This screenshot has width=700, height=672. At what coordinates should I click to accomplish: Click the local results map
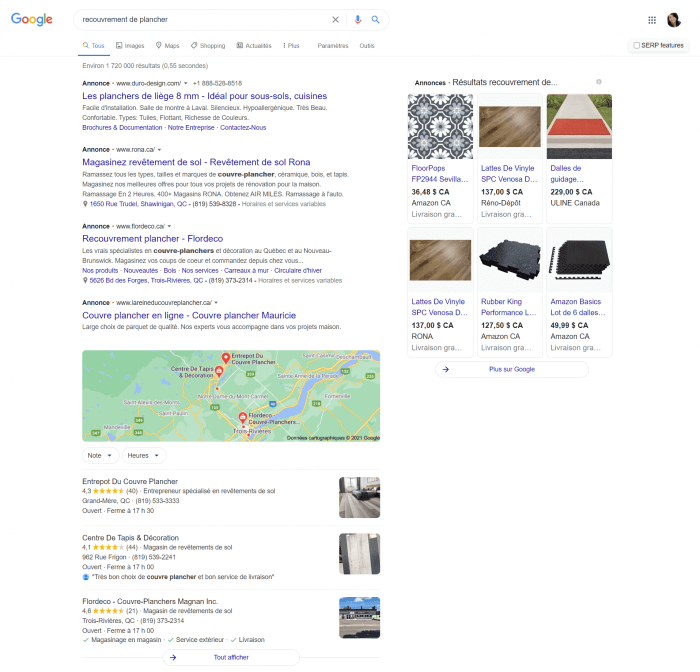(x=231, y=396)
